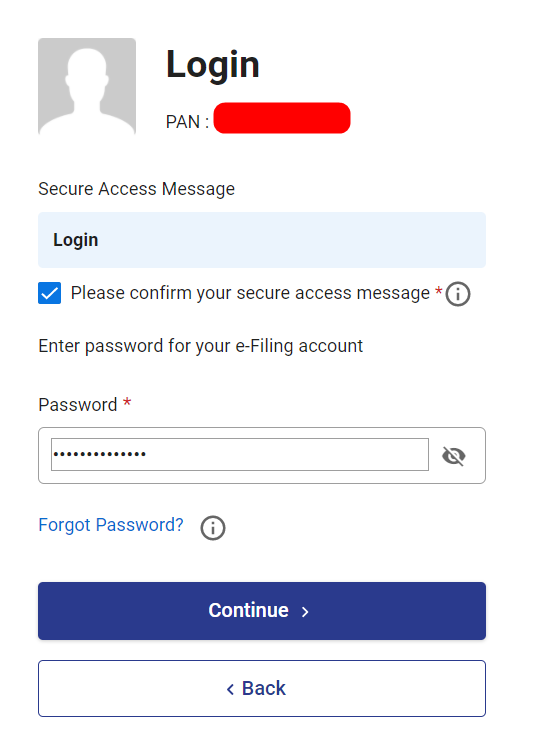The height and width of the screenshot is (732, 534).
Task: Click the 'Enter password for your e-Filing account' text
Action: pos(201,346)
